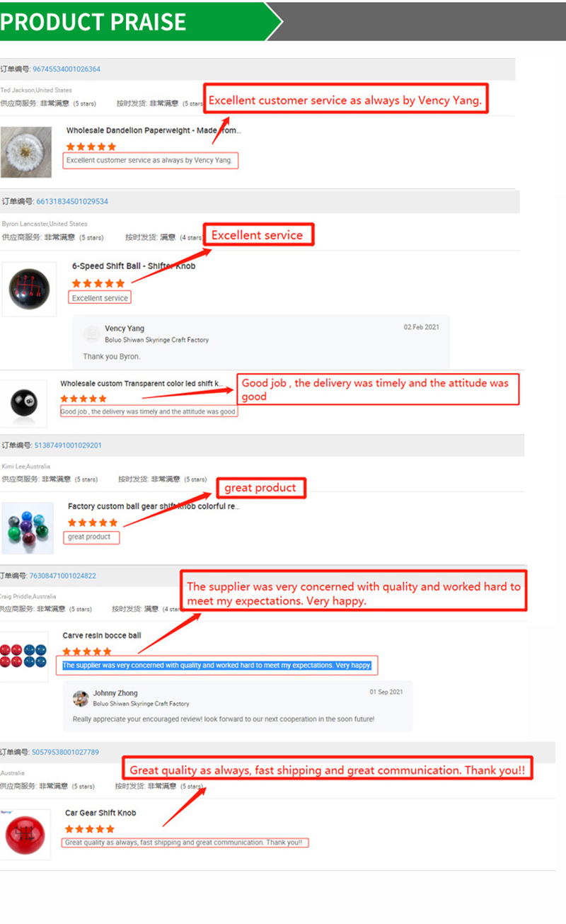Click Johnny Zhong's avatar icon
The height and width of the screenshot is (924, 566).
coord(81,699)
